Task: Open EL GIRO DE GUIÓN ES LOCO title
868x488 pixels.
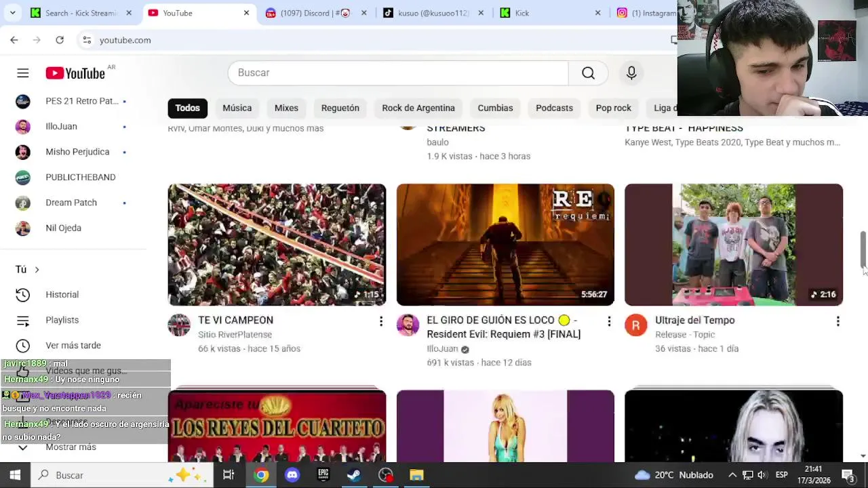Action: click(x=503, y=327)
